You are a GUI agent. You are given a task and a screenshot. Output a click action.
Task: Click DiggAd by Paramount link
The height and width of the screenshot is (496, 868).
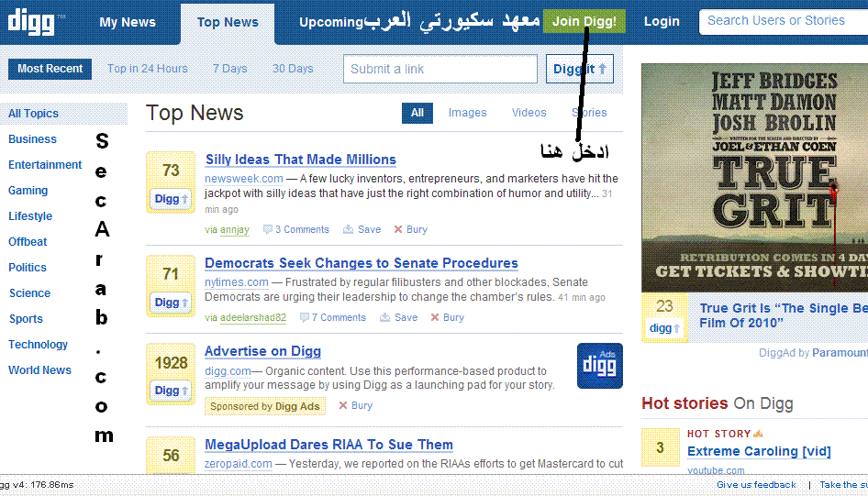(813, 353)
